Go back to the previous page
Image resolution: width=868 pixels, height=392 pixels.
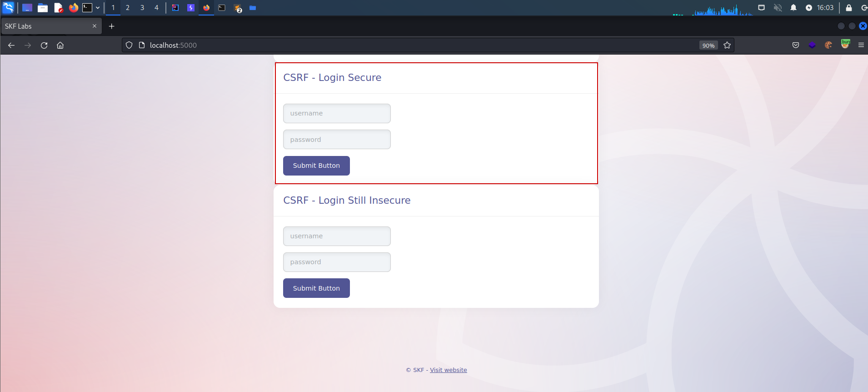tap(11, 45)
